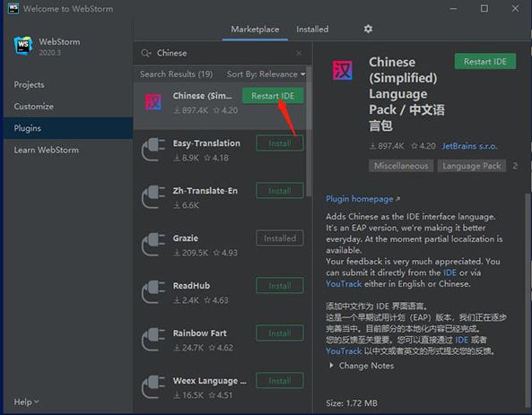Click Restart IDE in details panel
The image size is (532, 415).
point(485,61)
